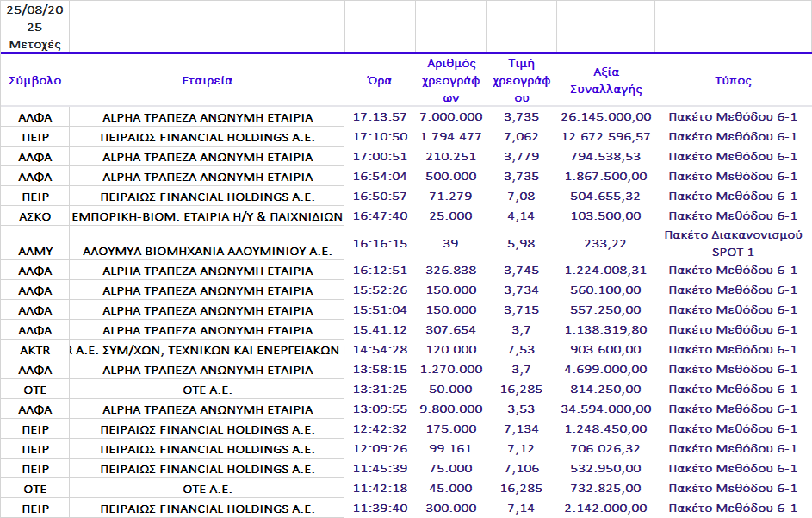Select quantity cell 39
The image size is (812, 518).
450,244
